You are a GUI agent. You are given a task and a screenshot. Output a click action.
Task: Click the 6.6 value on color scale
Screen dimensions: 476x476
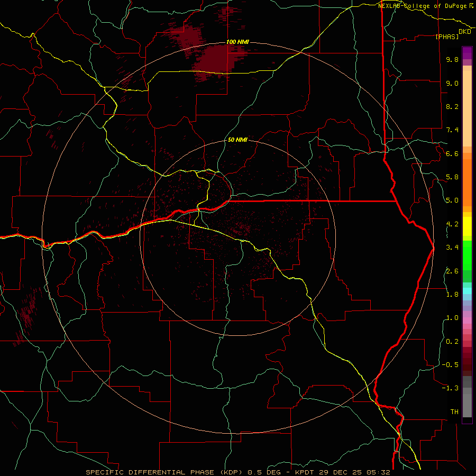click(x=452, y=153)
